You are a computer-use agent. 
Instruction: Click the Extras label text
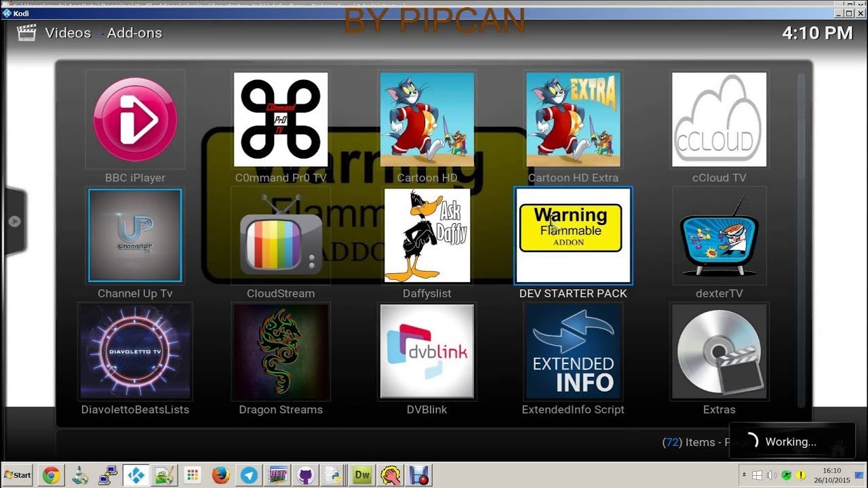[x=719, y=409]
